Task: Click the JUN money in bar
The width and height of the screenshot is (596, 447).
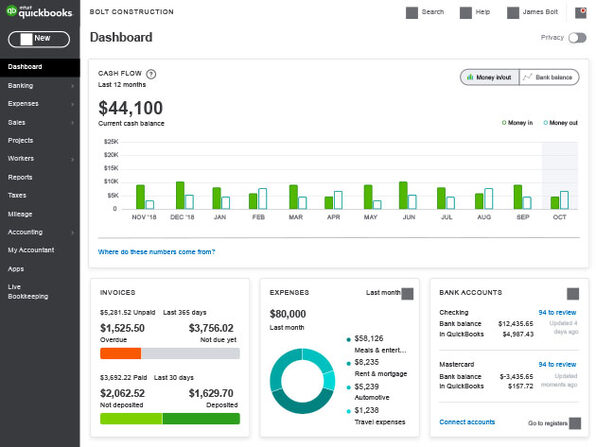Action: [403, 195]
